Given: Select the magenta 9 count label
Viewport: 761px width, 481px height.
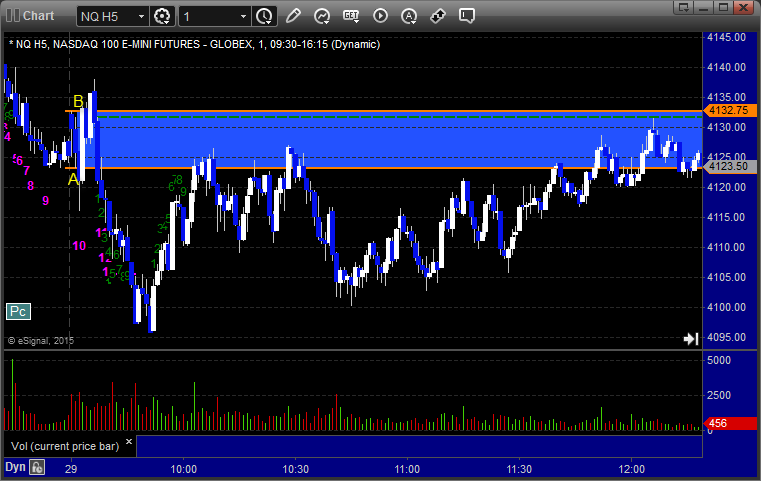Looking at the screenshot, I should [46, 200].
